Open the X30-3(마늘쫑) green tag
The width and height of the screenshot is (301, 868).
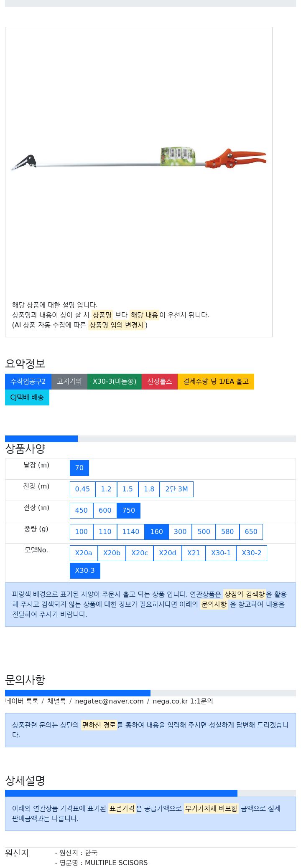click(x=115, y=382)
